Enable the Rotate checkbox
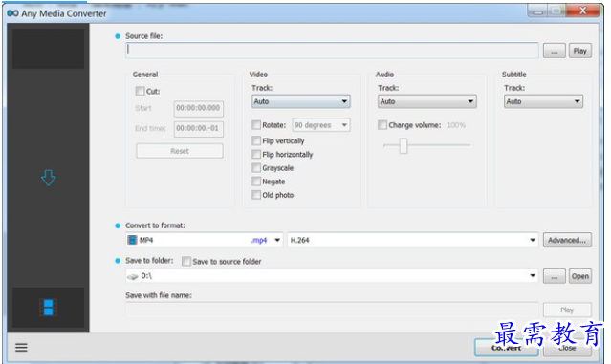 tap(256, 125)
